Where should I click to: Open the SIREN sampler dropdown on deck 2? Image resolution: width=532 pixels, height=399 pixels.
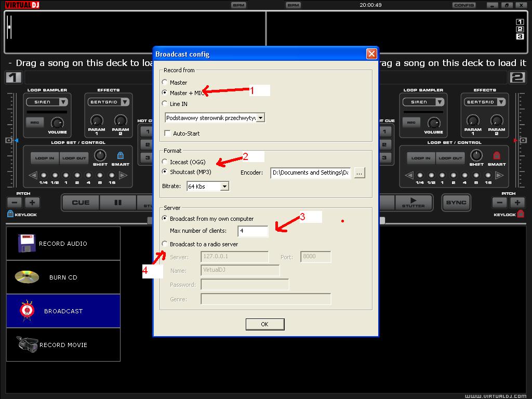(440, 102)
